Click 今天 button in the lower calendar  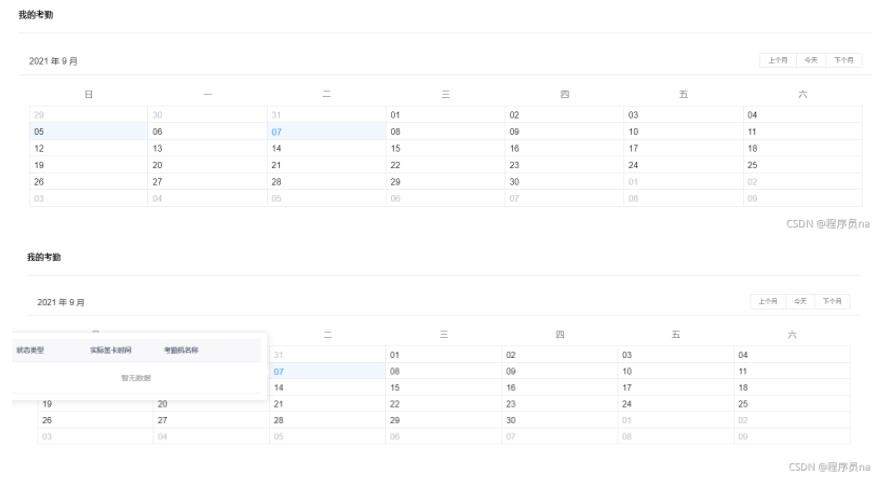tap(800, 301)
